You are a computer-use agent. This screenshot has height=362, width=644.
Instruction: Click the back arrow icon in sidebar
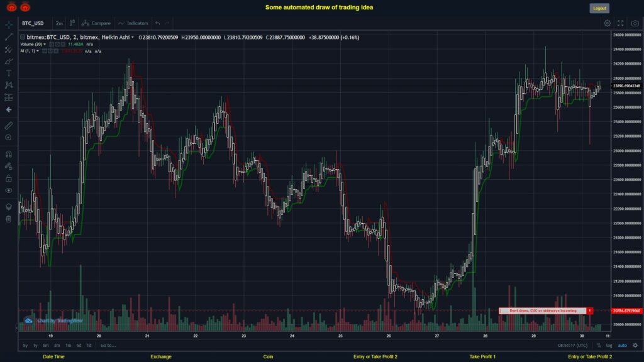[x=9, y=109]
